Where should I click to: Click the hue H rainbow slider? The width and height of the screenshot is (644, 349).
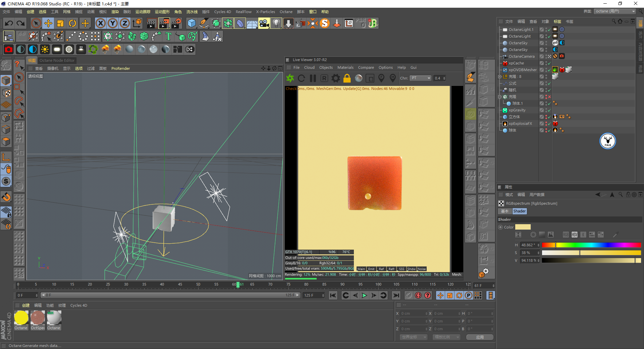coord(591,245)
